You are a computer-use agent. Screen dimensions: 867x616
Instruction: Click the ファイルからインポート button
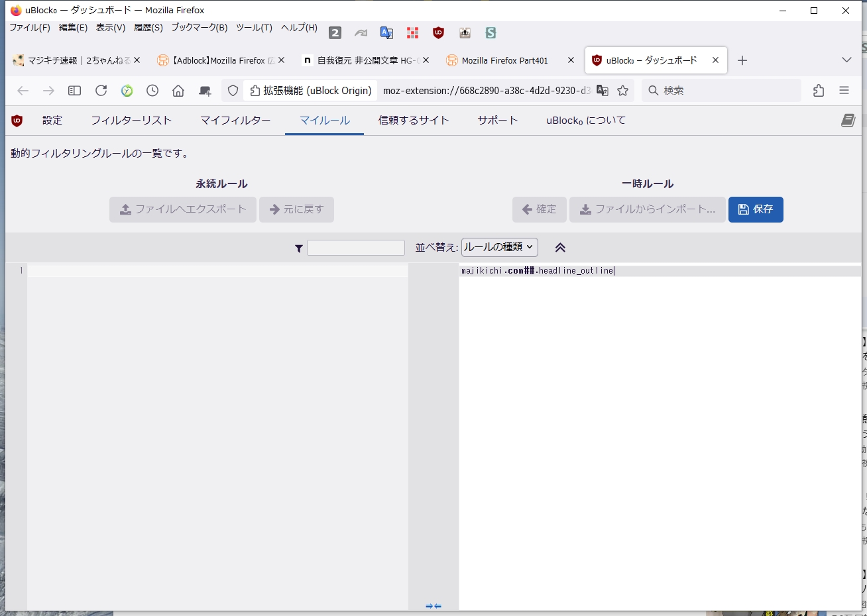648,209
